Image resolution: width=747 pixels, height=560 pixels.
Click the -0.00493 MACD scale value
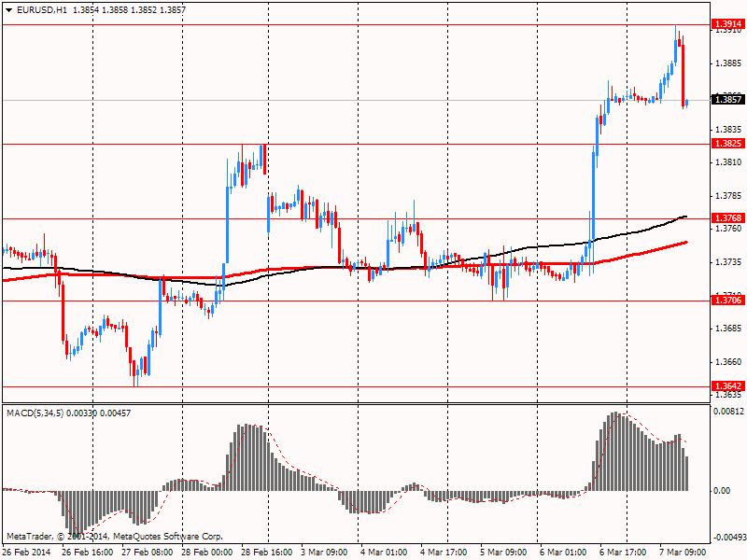point(728,538)
